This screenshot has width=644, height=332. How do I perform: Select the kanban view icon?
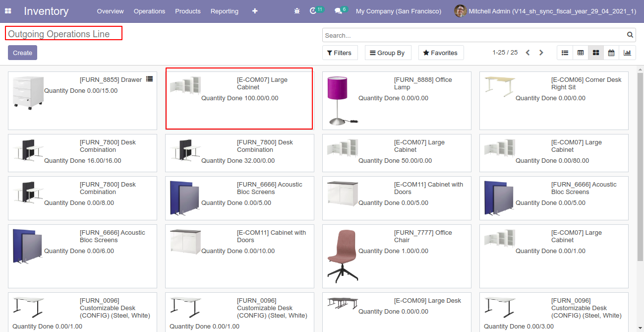point(596,53)
